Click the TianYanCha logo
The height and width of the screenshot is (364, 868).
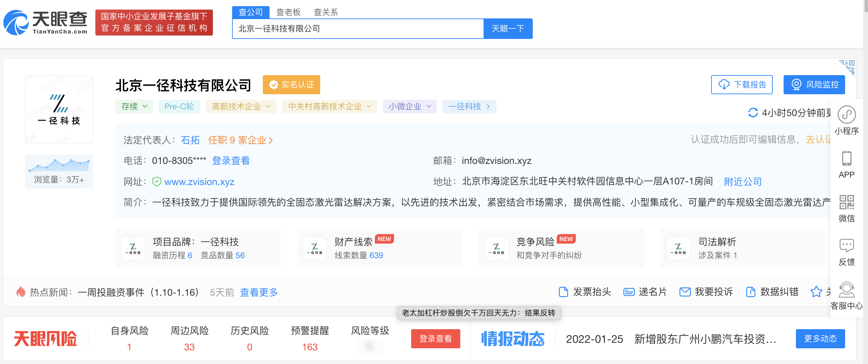pyautogui.click(x=45, y=23)
